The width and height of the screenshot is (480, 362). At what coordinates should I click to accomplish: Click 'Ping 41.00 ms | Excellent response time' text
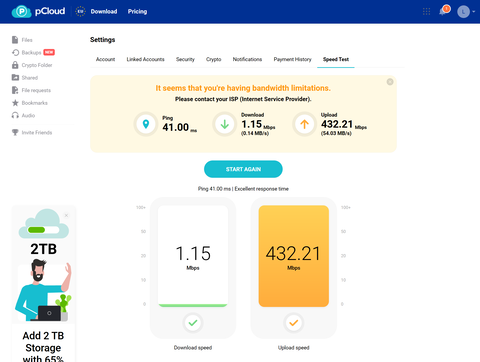coord(243,189)
